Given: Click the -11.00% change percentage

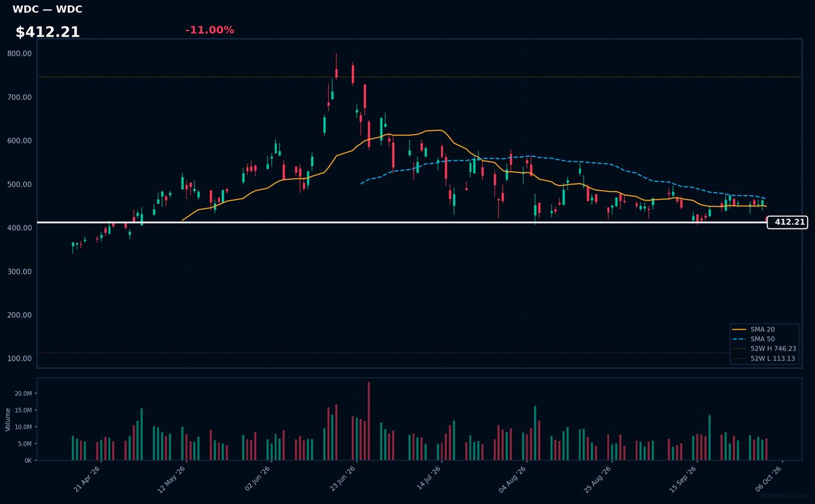Looking at the screenshot, I should (x=209, y=30).
